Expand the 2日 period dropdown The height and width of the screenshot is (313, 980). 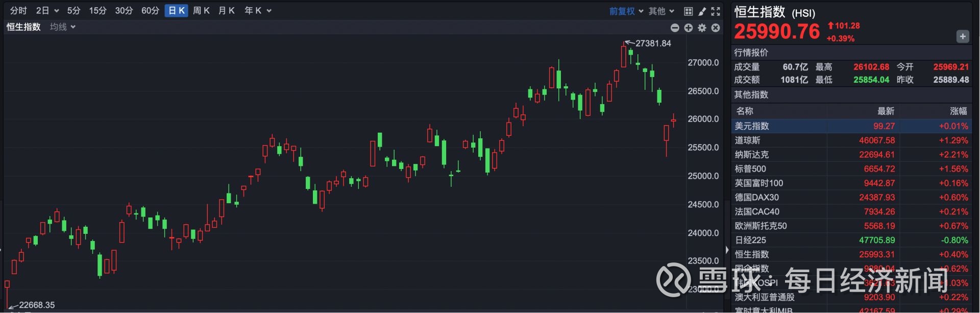click(47, 11)
